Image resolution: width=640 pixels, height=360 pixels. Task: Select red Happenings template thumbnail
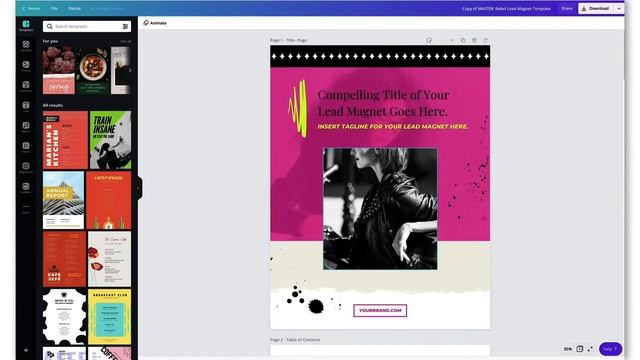(109, 200)
